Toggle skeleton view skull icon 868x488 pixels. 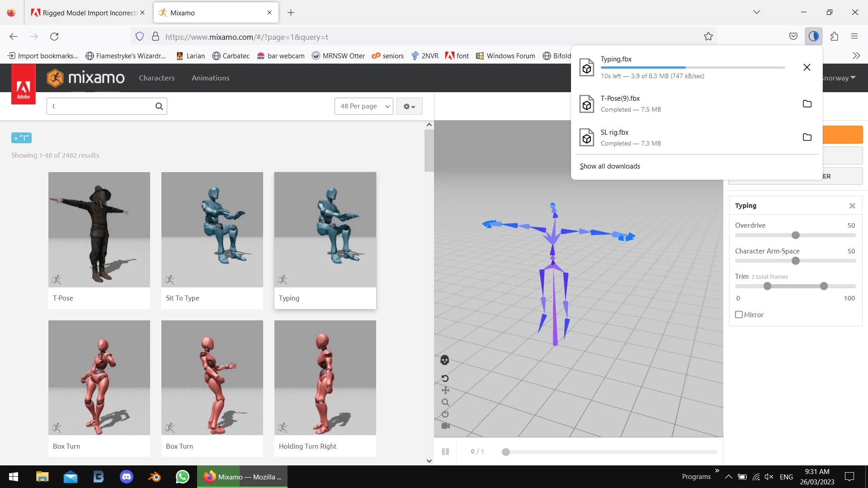tap(444, 360)
